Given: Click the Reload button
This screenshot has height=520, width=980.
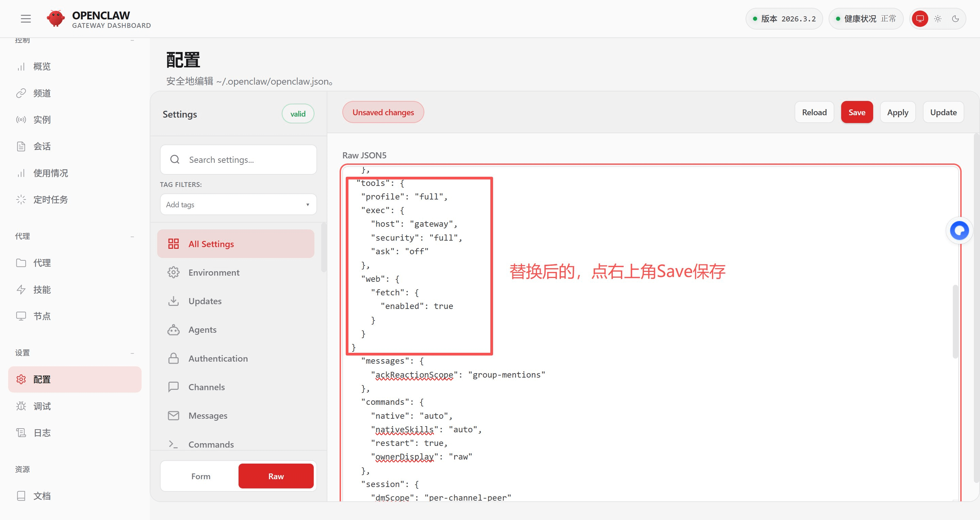Looking at the screenshot, I should 814,112.
